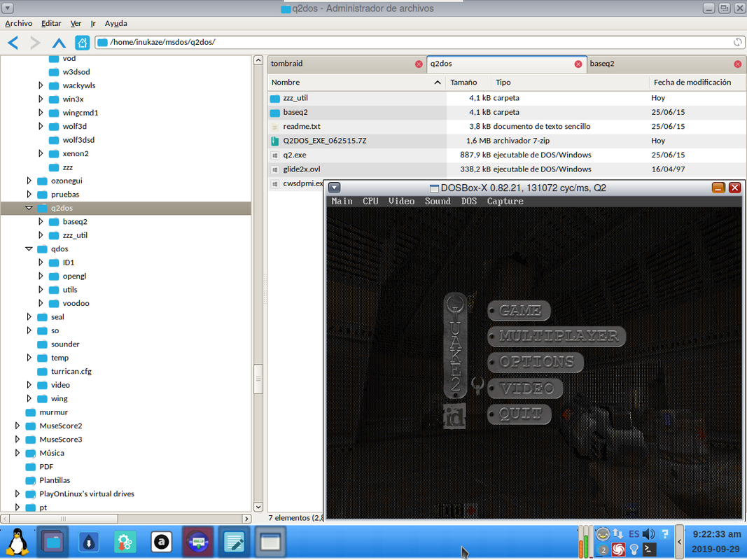Open the DOSBox-X Capture menu

(505, 202)
